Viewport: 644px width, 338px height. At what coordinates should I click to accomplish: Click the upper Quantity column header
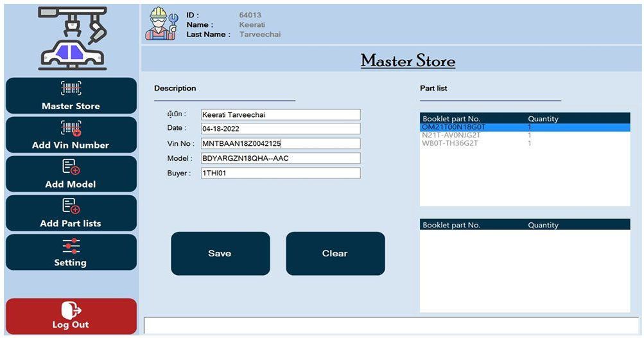pyautogui.click(x=543, y=119)
